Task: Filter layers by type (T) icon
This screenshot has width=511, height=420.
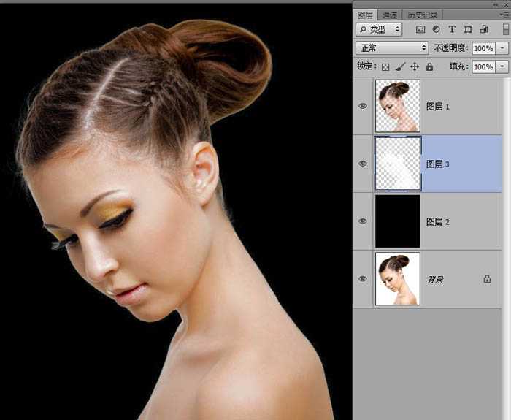Action: (x=452, y=29)
